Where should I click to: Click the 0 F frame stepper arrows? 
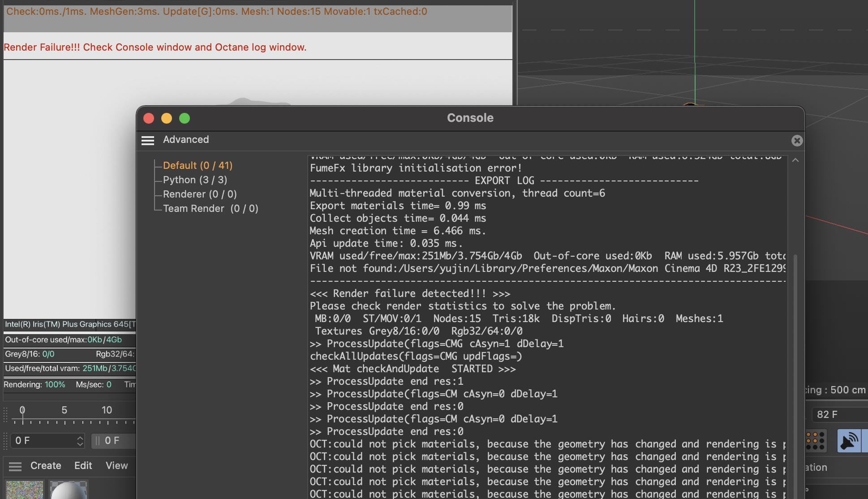point(80,441)
